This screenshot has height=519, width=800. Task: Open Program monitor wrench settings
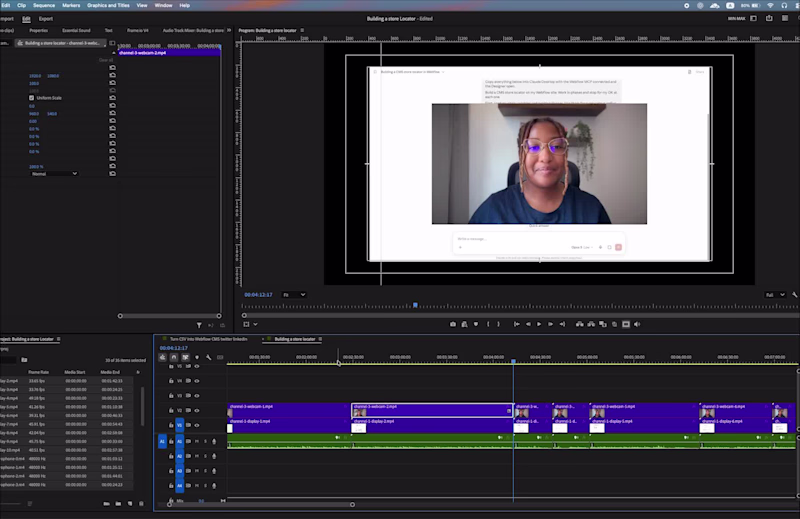click(794, 294)
